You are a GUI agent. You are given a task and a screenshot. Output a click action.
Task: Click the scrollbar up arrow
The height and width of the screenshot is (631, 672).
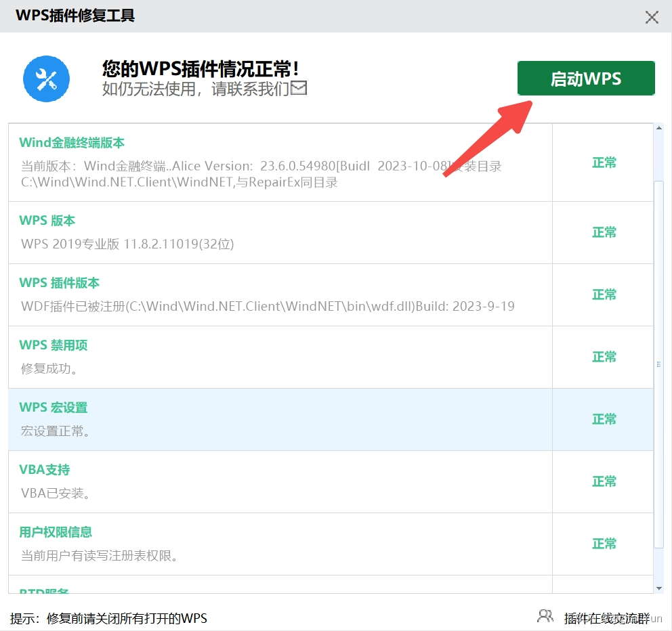(658, 128)
